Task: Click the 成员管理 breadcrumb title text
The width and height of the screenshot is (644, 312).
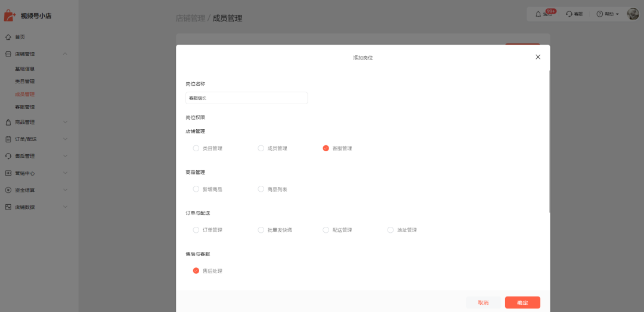Action: (228, 18)
